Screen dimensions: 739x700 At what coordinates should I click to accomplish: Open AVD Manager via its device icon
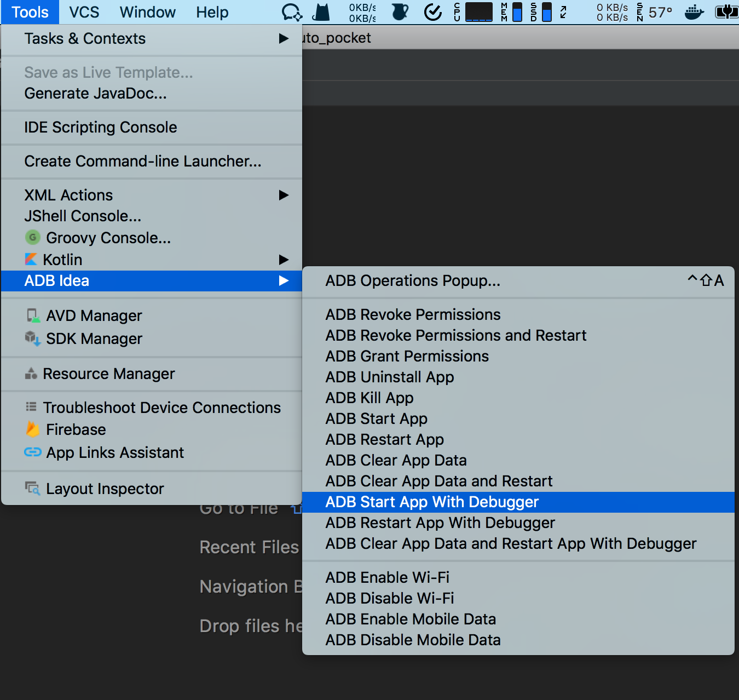33,315
